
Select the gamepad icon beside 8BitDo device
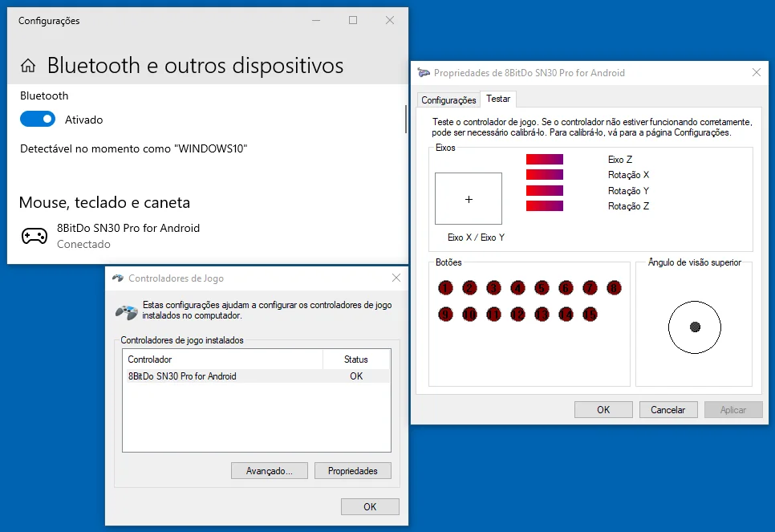click(x=34, y=236)
